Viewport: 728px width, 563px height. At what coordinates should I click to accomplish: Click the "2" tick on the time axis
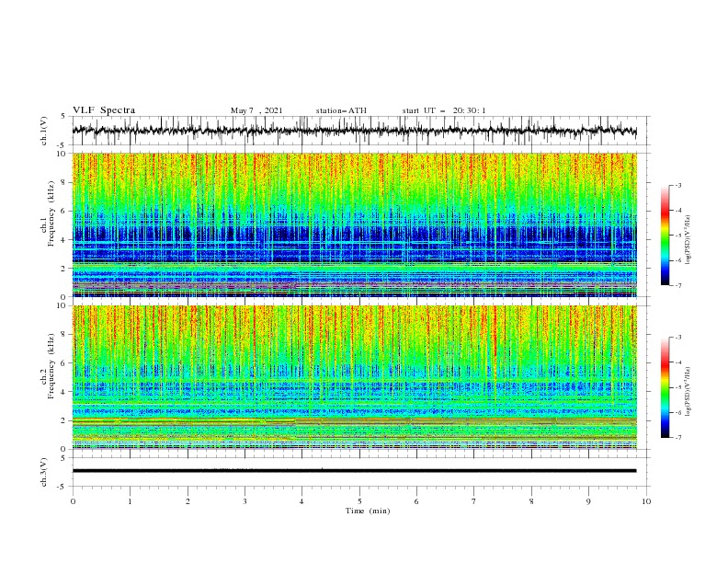[188, 501]
